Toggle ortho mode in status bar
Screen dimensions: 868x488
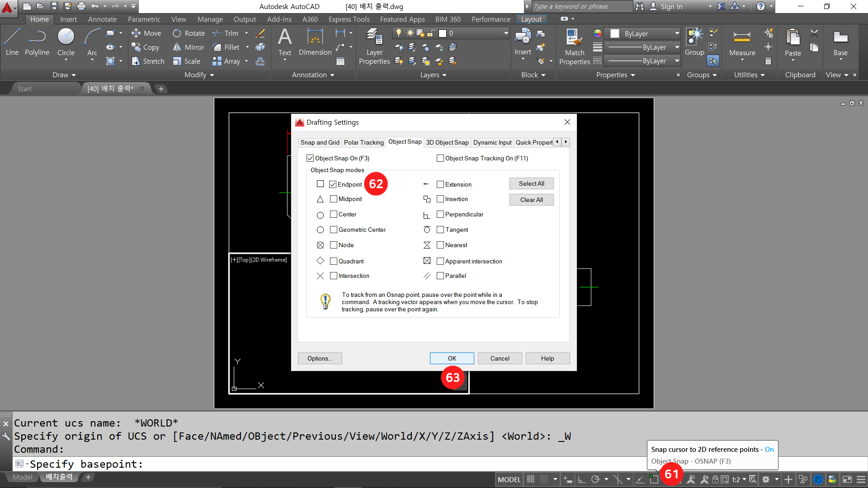click(x=582, y=479)
